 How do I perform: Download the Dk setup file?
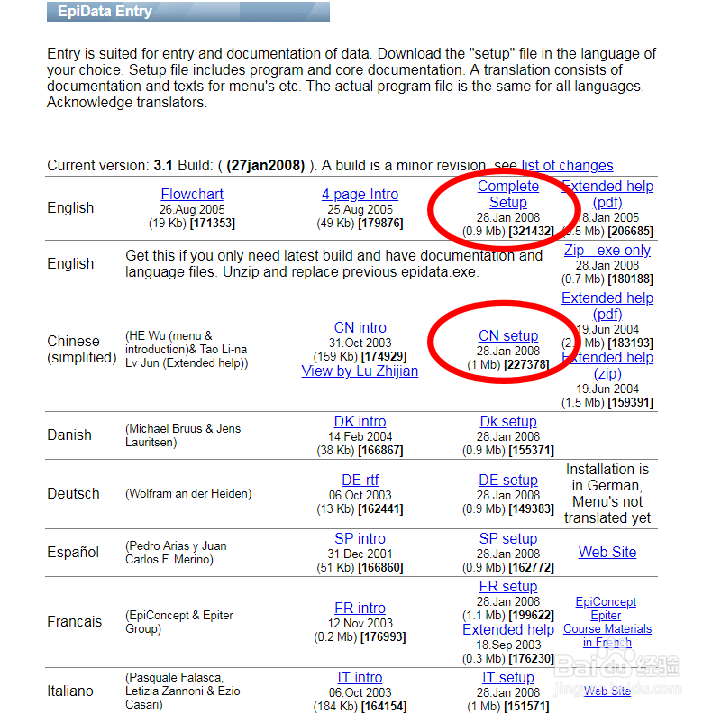[508, 421]
